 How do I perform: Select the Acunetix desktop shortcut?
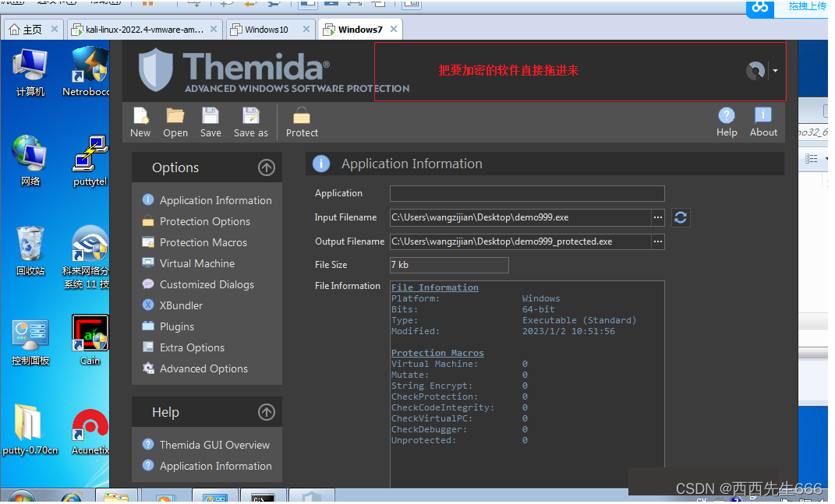(90, 432)
